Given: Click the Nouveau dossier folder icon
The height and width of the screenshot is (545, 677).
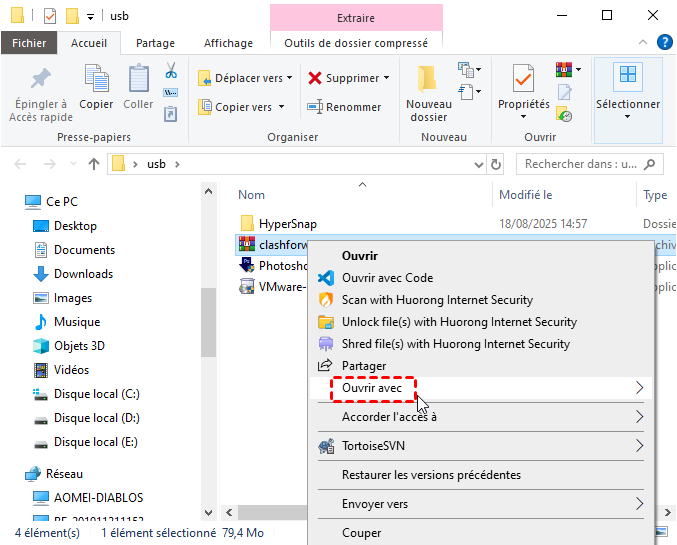Looking at the screenshot, I should pos(428,78).
